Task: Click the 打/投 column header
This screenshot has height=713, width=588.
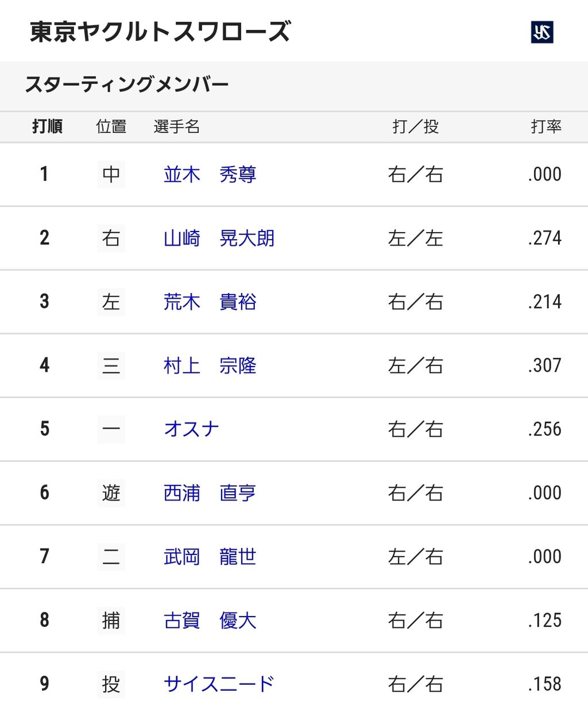Action: pyautogui.click(x=415, y=127)
